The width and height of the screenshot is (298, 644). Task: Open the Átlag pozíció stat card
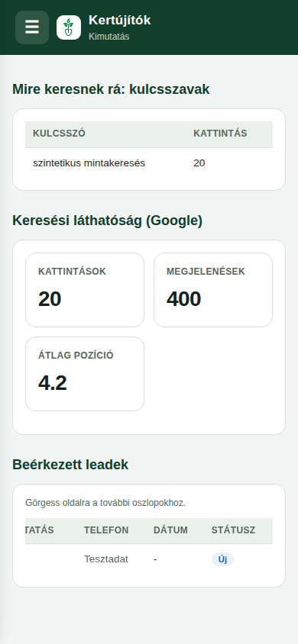[85, 374]
